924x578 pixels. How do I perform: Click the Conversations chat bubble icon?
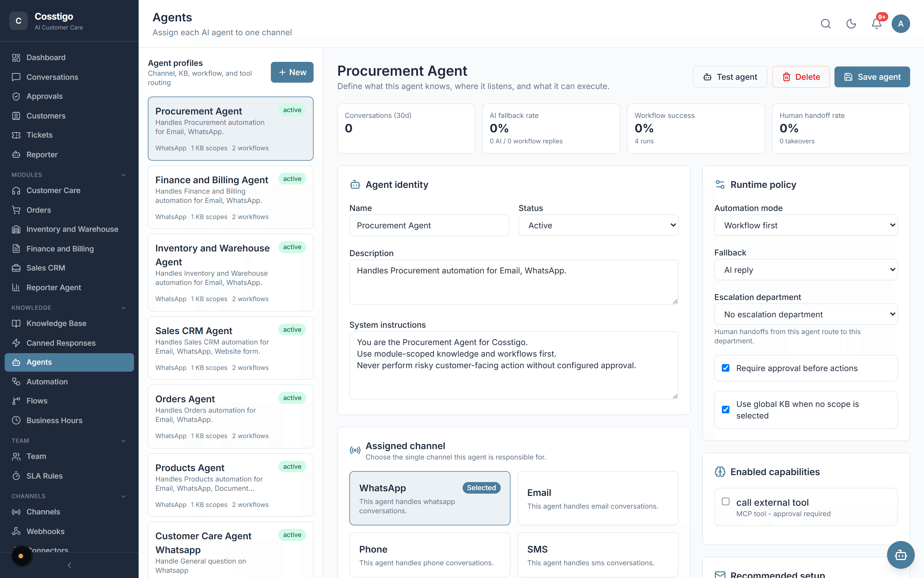[16, 77]
